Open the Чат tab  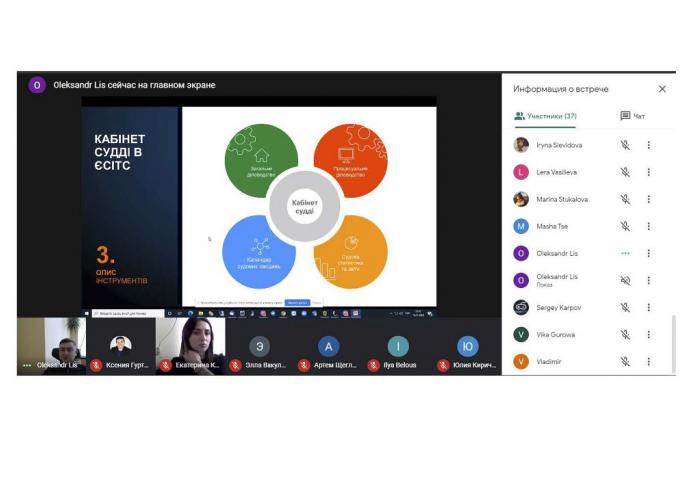pos(633,116)
